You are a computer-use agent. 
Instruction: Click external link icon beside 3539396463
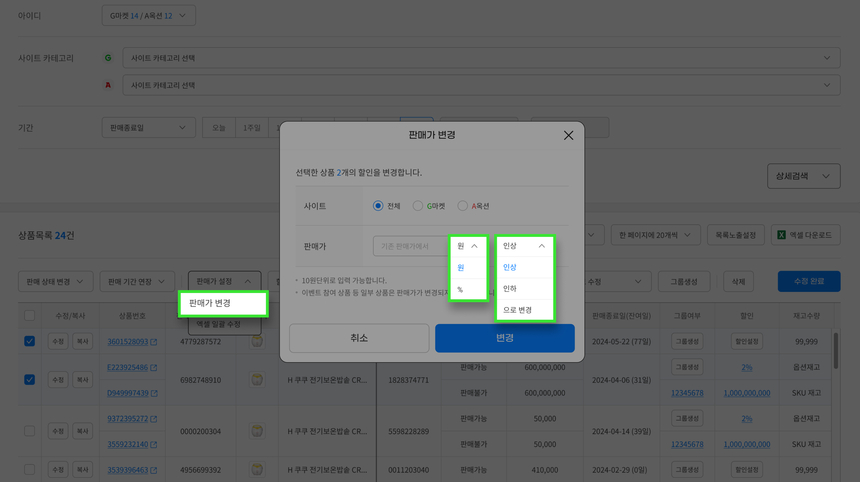154,470
